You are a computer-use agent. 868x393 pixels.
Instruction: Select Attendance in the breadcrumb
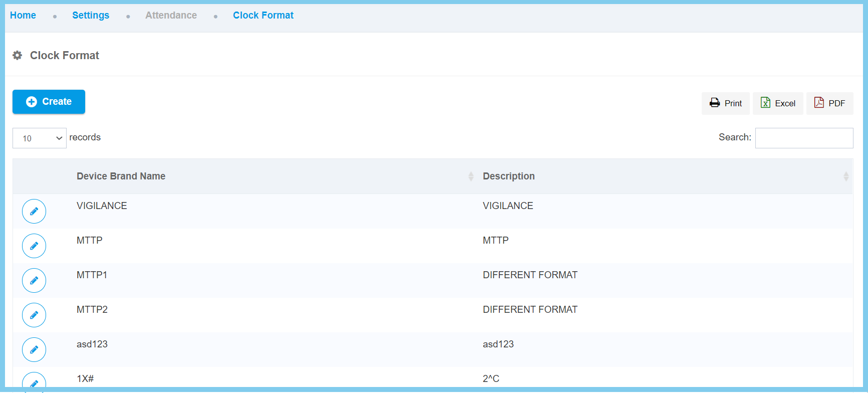[x=171, y=16]
